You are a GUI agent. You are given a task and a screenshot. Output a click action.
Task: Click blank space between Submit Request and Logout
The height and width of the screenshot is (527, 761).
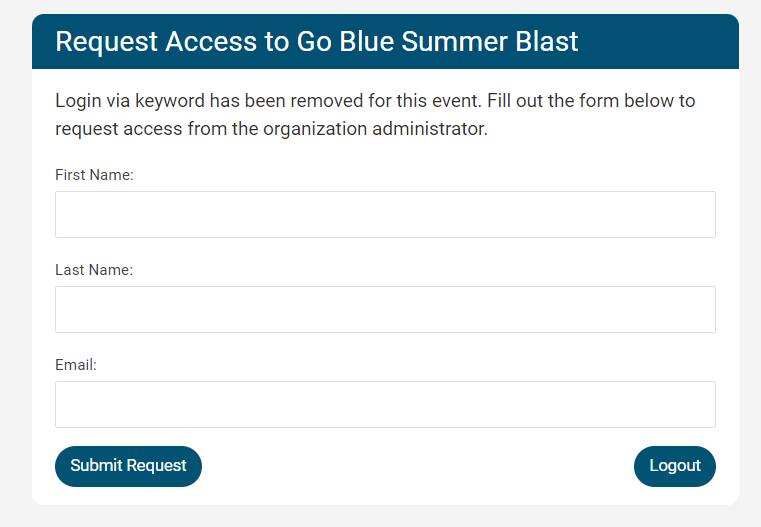pos(418,466)
